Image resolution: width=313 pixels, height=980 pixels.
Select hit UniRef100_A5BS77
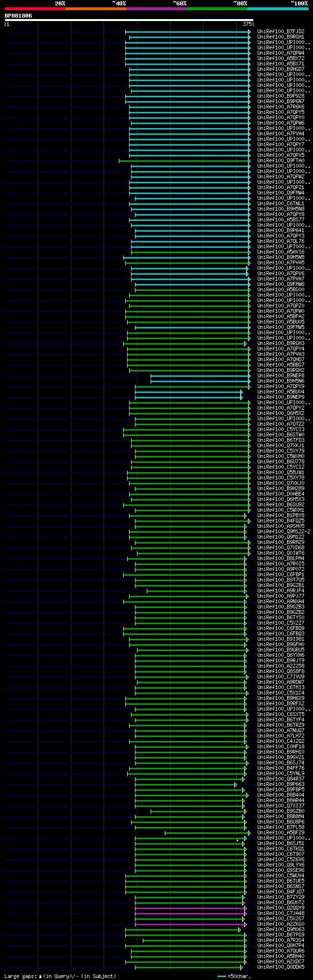pos(281,219)
